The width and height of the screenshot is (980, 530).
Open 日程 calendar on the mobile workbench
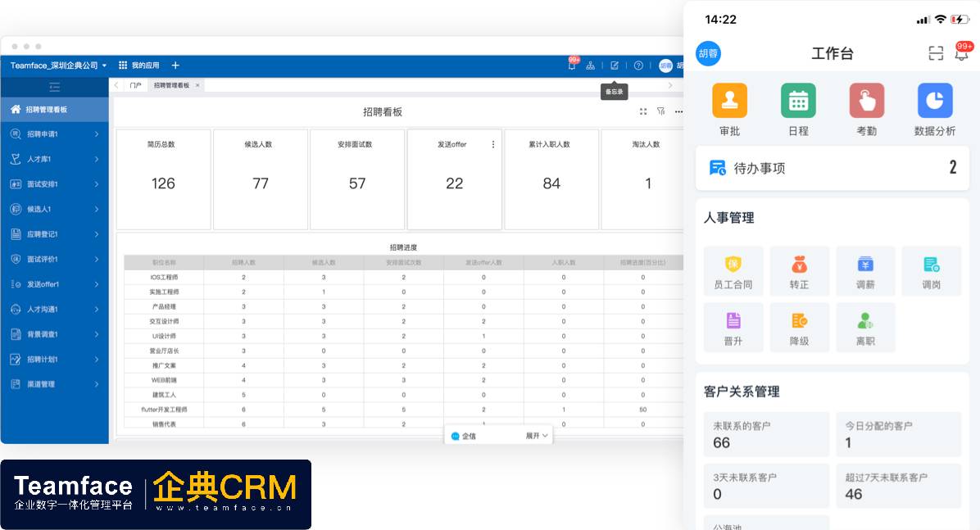(x=798, y=101)
